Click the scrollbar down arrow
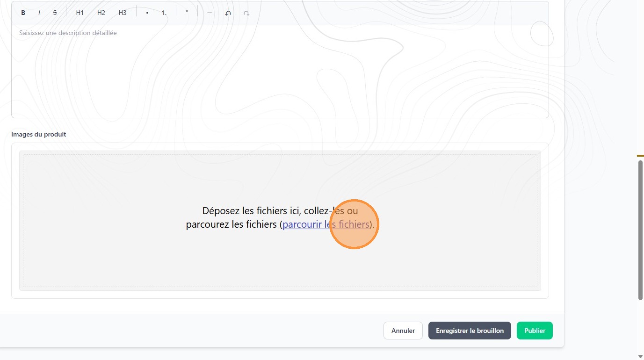 [x=640, y=356]
